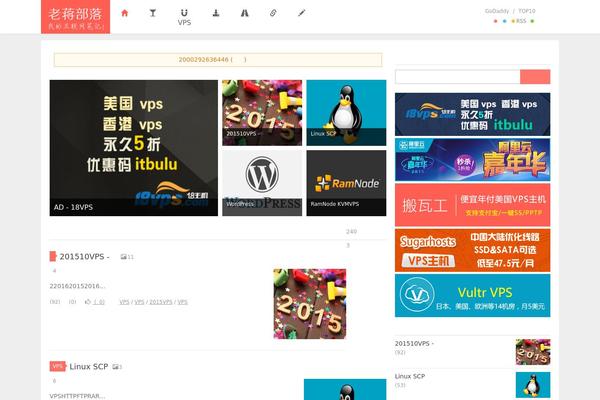
Task: Open the RamNode KVMVPS featured tile
Action: click(346, 183)
